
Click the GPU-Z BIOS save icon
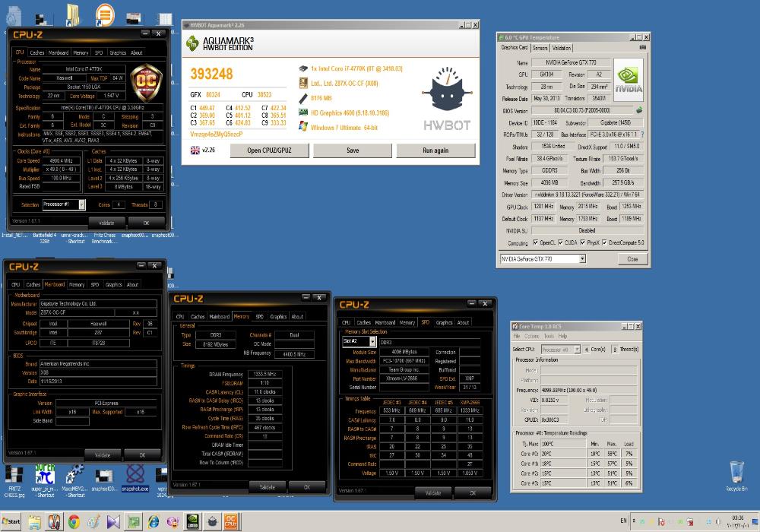click(639, 110)
